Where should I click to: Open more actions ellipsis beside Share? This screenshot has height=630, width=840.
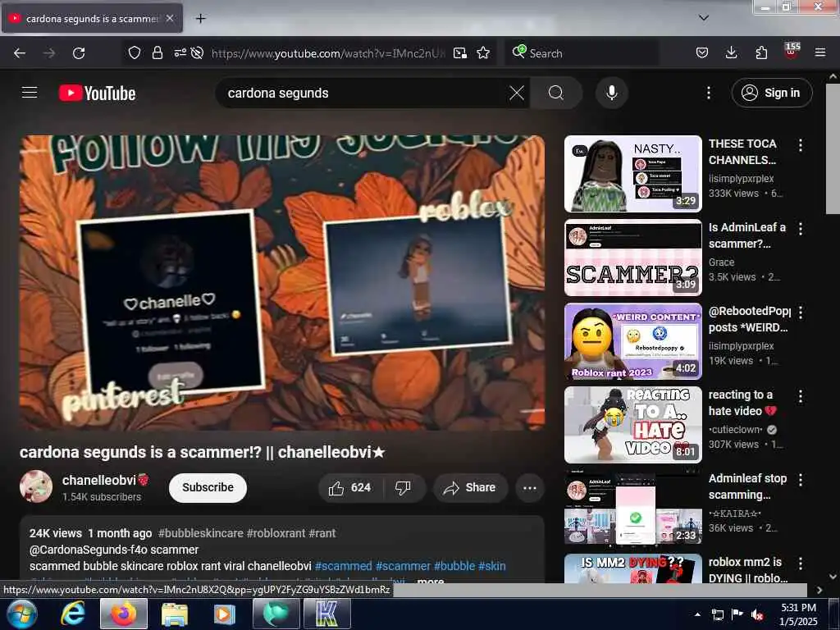point(530,488)
